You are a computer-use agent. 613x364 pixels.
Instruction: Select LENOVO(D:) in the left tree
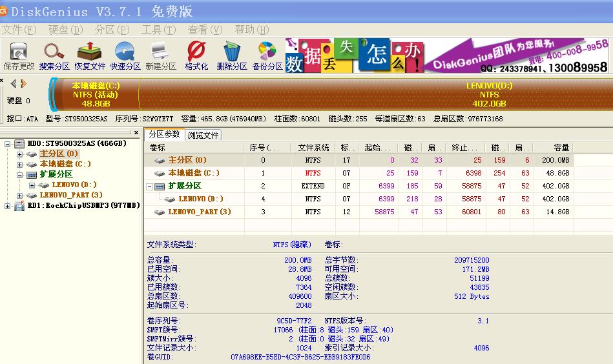coord(74,185)
